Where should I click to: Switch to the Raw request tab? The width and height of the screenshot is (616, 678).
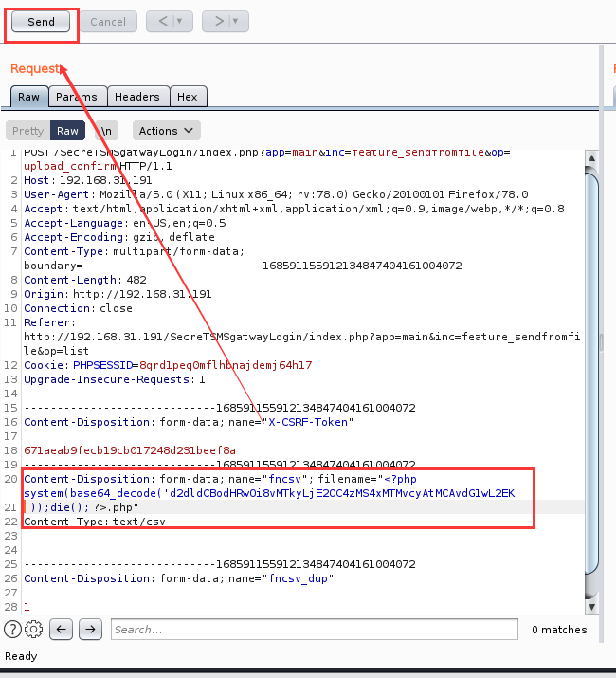pos(28,97)
